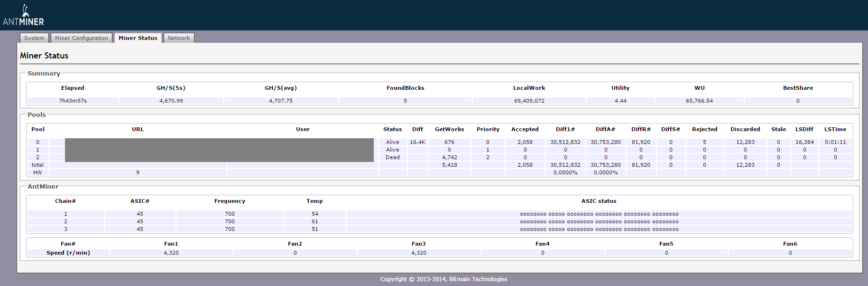Click the AntMiner logo
868x286 pixels.
pyautogui.click(x=23, y=16)
